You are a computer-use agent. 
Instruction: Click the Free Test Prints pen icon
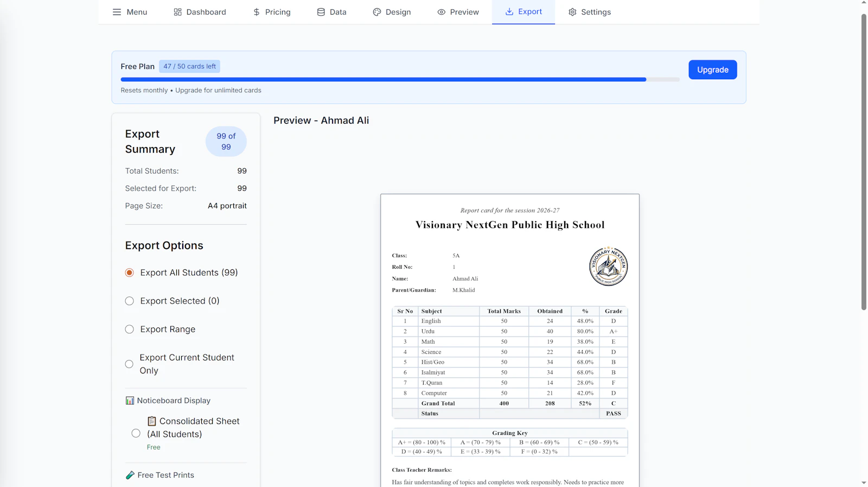[x=130, y=475]
